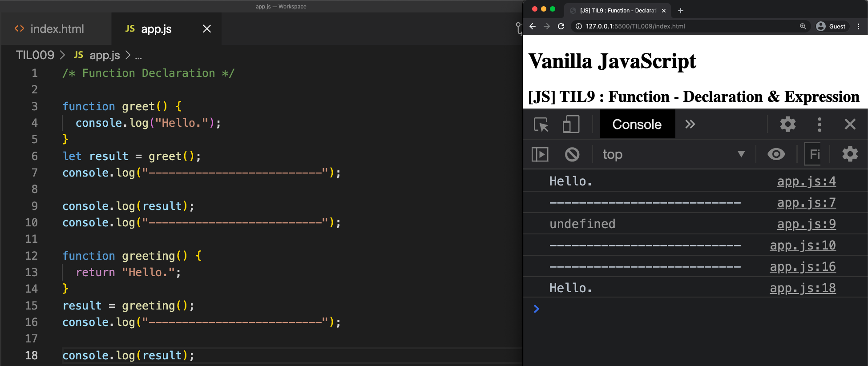Screen dimensions: 868x366
Task: Focus the console prompt arrow line
Action: click(695, 309)
